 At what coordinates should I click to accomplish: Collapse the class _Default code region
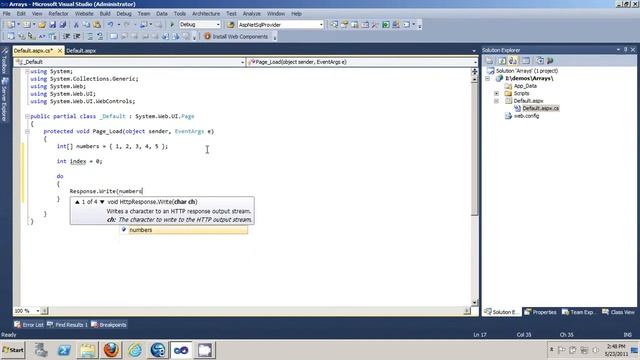27,116
